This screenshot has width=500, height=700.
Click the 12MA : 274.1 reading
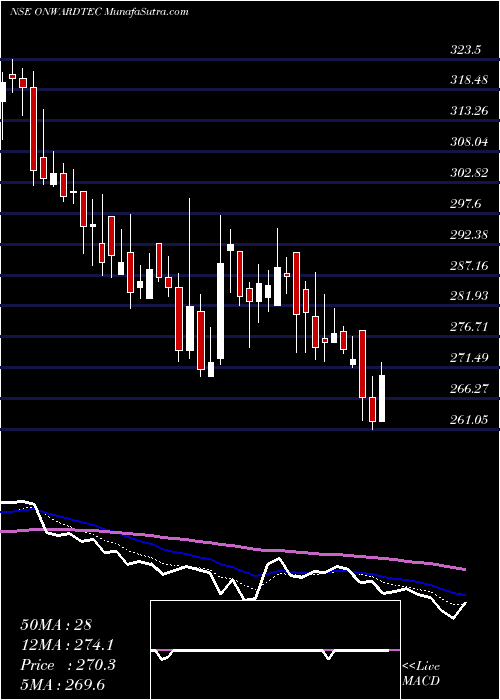67,645
